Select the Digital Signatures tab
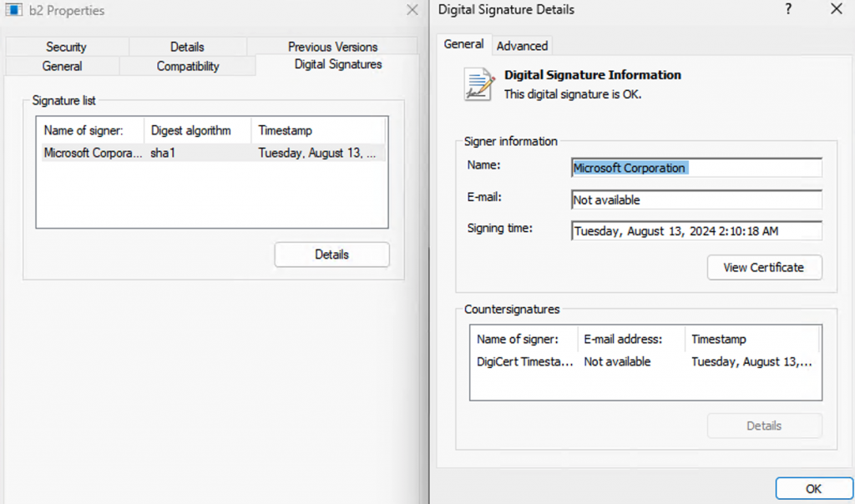Image resolution: width=855 pixels, height=504 pixels. coord(338,64)
